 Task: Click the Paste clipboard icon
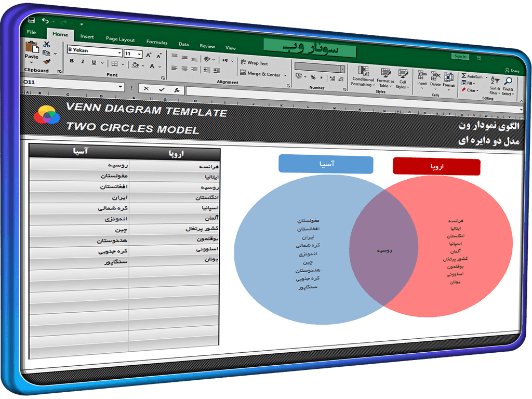pos(32,46)
